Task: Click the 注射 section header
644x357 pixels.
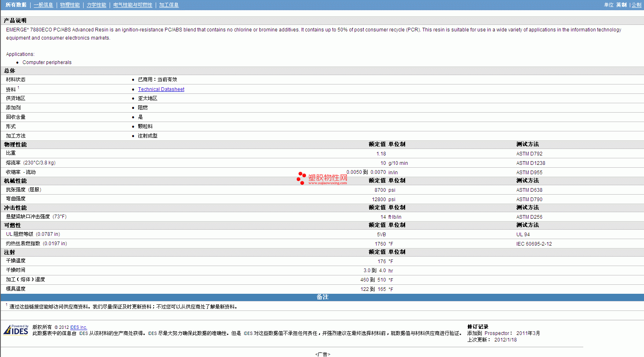Action: click(x=9, y=252)
